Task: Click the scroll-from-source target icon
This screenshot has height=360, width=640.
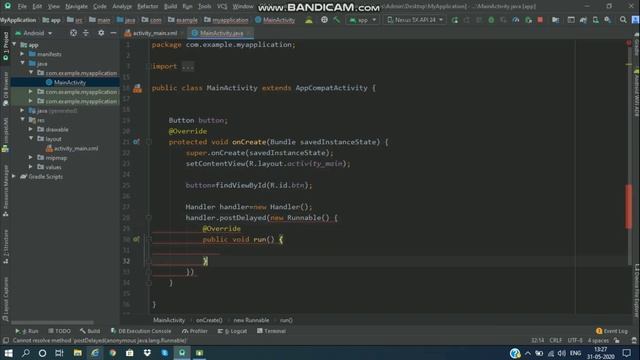Action: coord(73,33)
